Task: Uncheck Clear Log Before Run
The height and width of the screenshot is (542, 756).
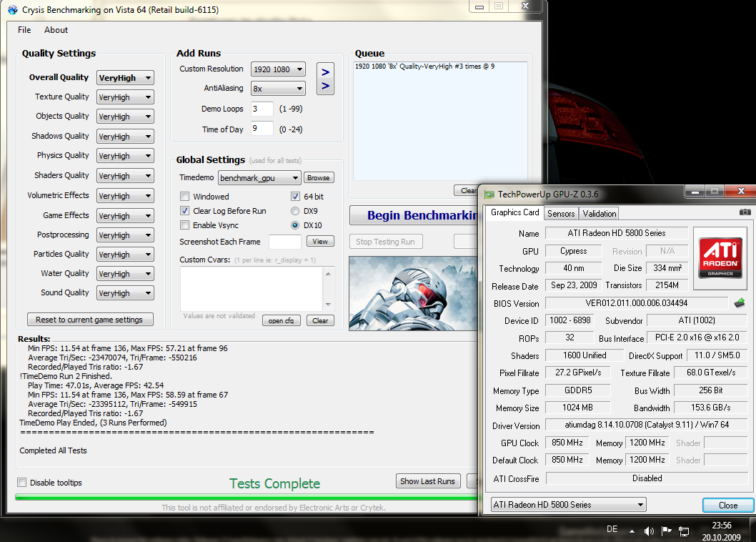Action: point(184,211)
